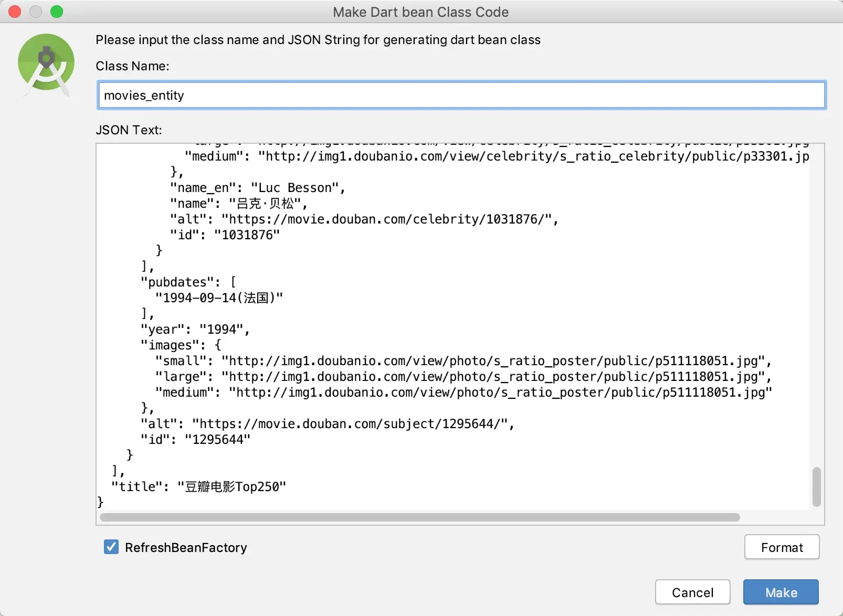Click the Class Name: label
843x616 pixels.
[x=132, y=66]
